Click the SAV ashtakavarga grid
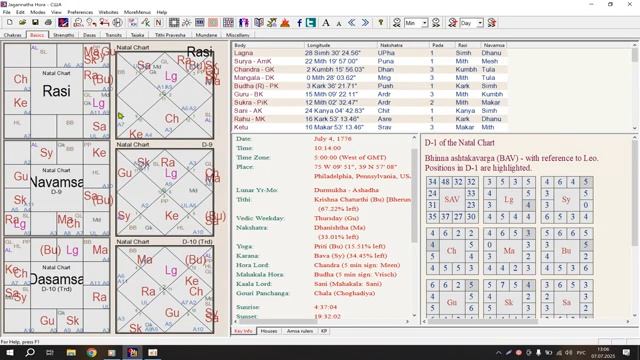The image size is (640, 360). point(452,199)
